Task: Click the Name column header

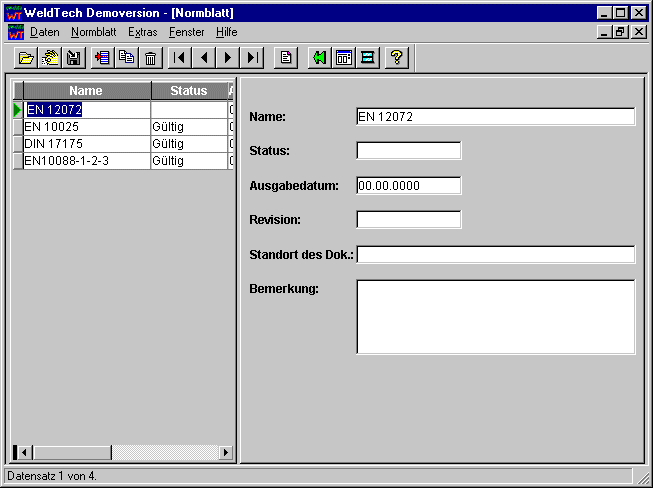Action: point(86,91)
